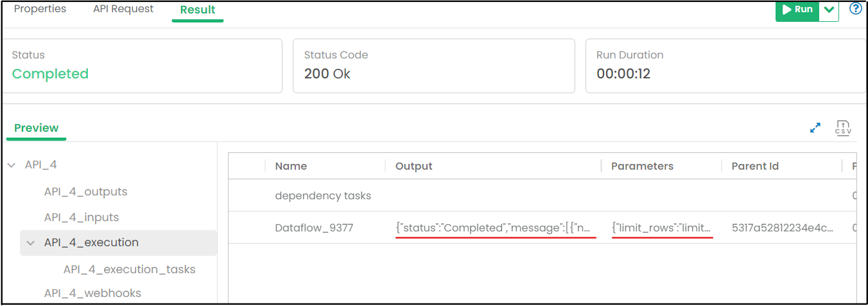Viewport: 868px width, 306px height.
Task: Open API_4_execution_tasks in the tree
Action: (x=129, y=269)
